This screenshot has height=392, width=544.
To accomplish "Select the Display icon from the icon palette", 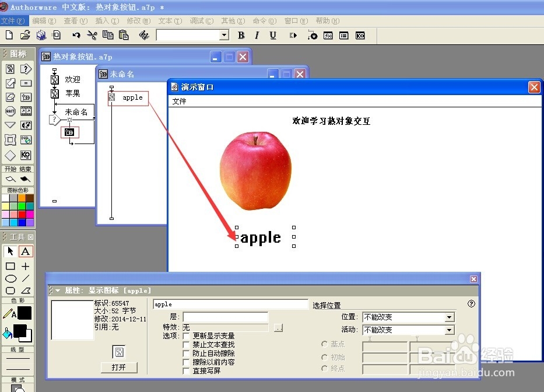I will (10, 69).
